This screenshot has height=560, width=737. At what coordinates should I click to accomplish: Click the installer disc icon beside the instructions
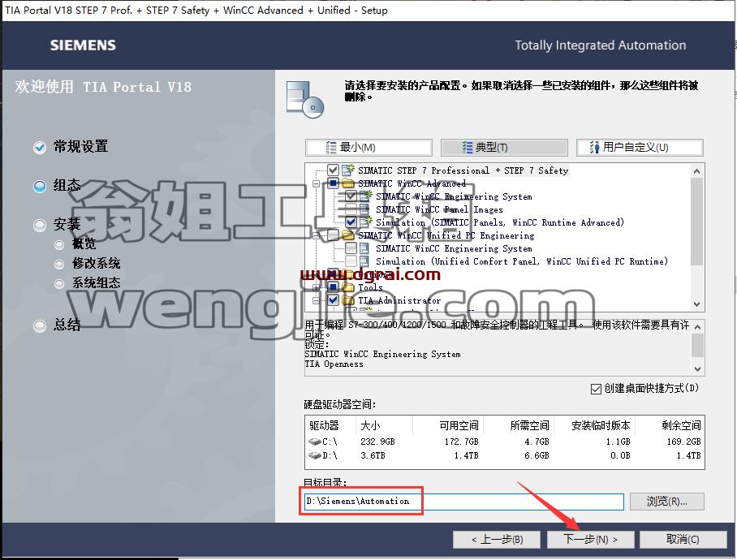coord(305,99)
